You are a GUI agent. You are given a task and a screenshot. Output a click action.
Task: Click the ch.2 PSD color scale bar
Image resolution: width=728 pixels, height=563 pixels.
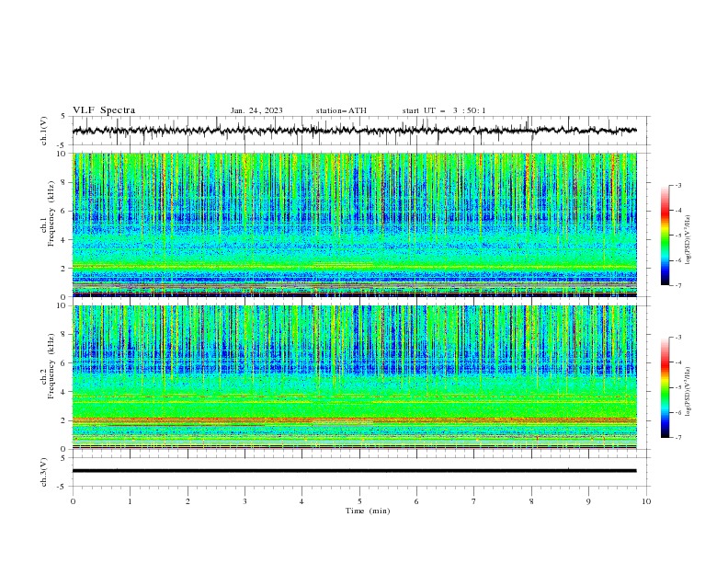click(665, 387)
